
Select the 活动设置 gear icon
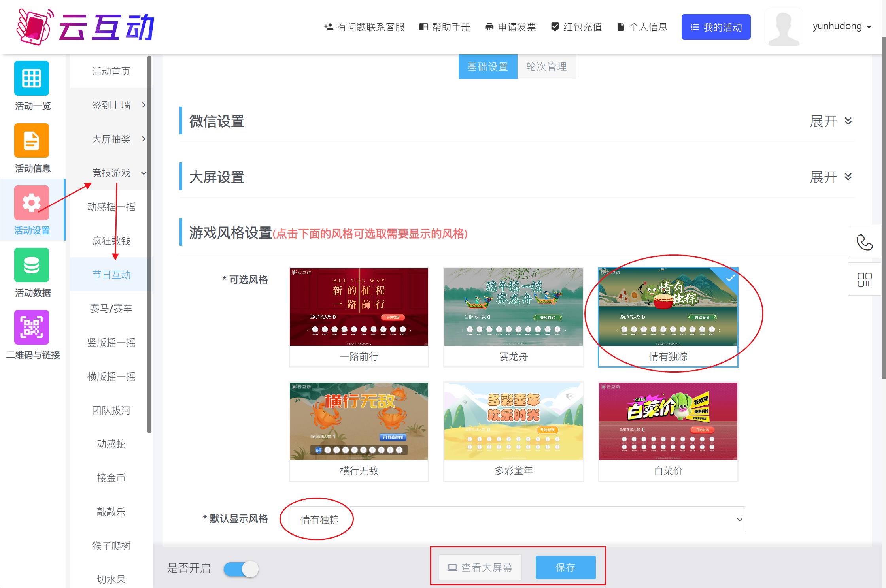[x=32, y=203]
